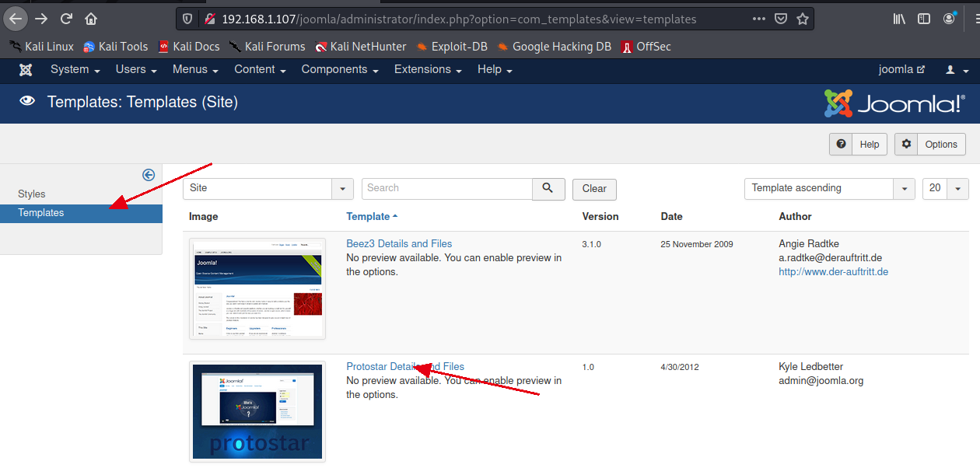
Task: Go back with the browser back arrow
Action: [x=16, y=19]
